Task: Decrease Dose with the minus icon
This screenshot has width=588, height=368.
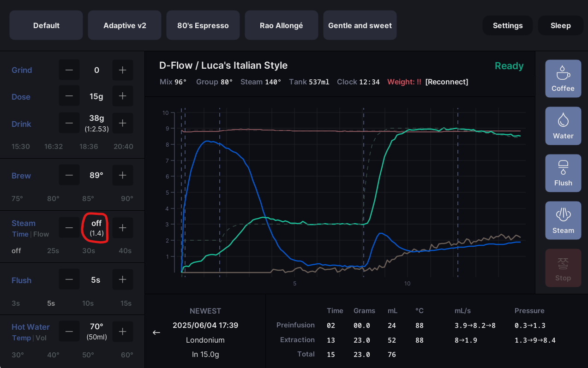Action: [x=69, y=96]
